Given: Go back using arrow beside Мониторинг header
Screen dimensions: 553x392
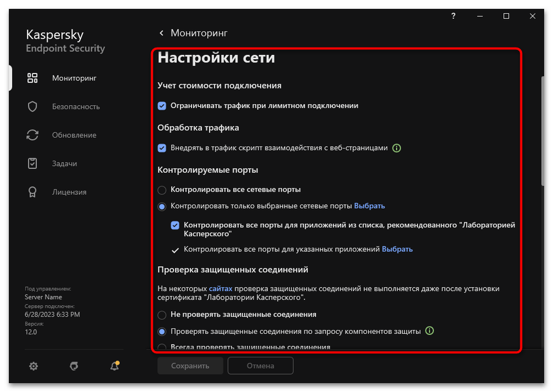Looking at the screenshot, I should [162, 33].
